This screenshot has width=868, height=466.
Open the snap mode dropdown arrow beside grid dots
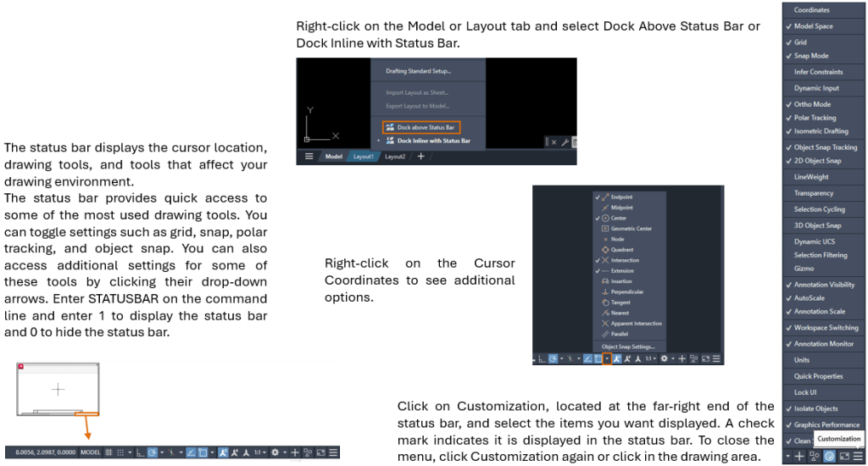(x=130, y=452)
